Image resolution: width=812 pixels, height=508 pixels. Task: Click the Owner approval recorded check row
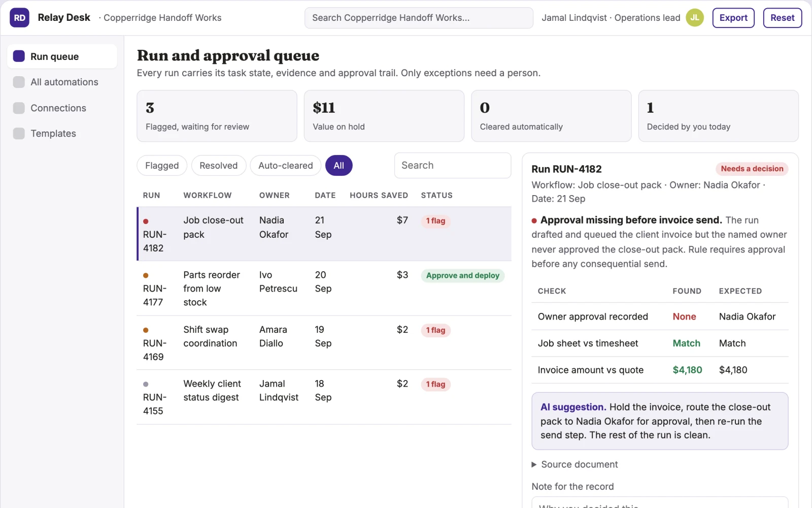[x=660, y=316]
